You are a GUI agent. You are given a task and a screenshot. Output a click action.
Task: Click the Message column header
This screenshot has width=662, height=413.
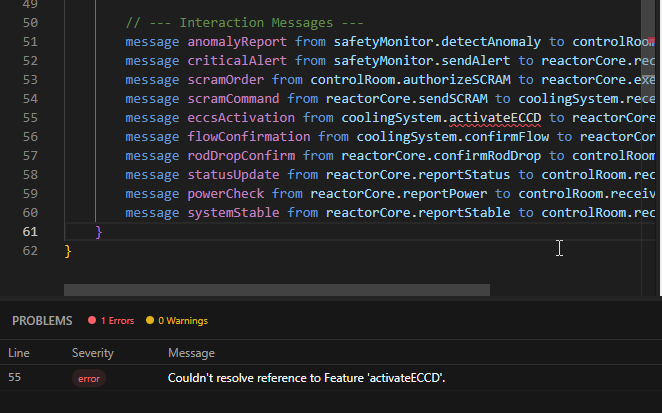click(191, 353)
